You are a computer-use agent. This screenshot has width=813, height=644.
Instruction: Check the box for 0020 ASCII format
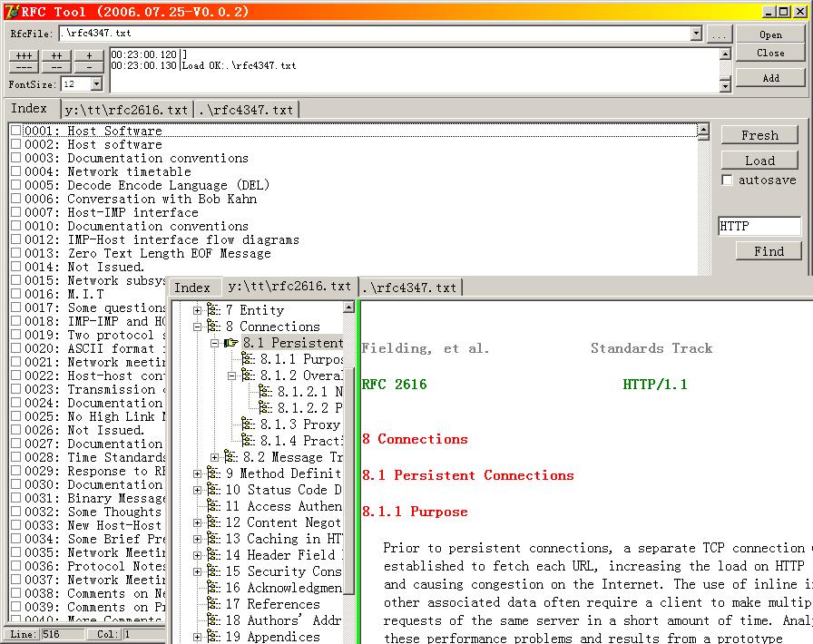[16, 348]
